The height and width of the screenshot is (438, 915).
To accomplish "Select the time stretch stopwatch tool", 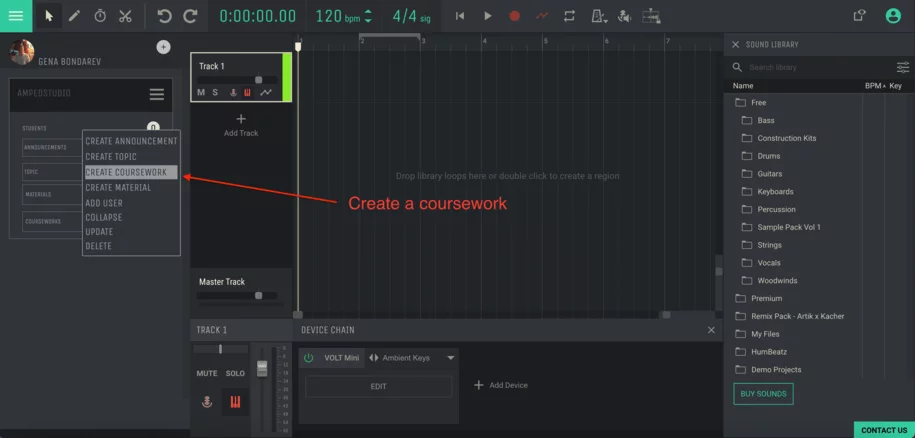I will 100,16.
